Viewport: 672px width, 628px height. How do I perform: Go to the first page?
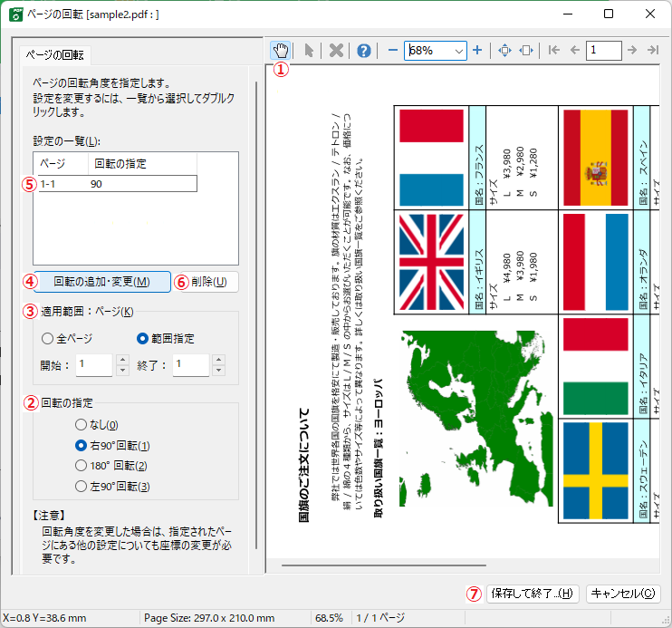553,50
